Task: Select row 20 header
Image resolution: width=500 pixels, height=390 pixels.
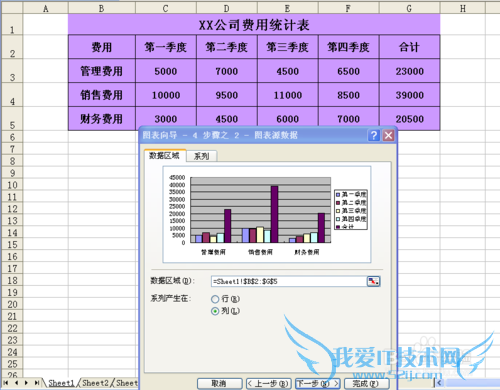Action: coord(12,304)
